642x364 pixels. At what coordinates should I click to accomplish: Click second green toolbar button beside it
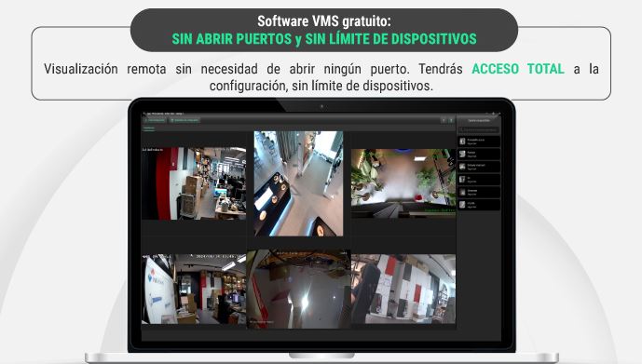tap(184, 120)
